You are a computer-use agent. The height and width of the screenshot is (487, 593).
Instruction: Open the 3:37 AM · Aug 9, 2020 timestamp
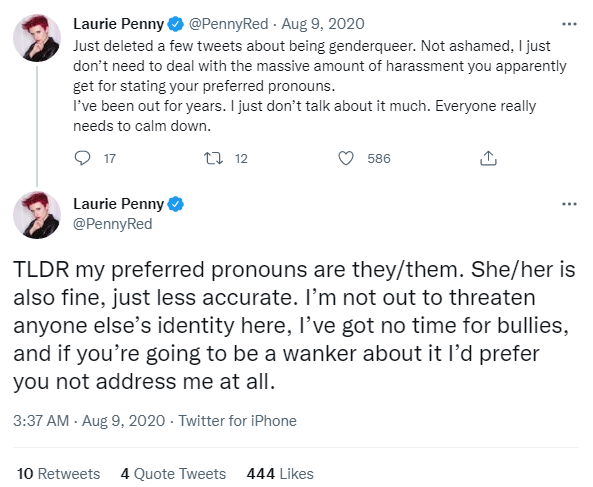[89, 421]
